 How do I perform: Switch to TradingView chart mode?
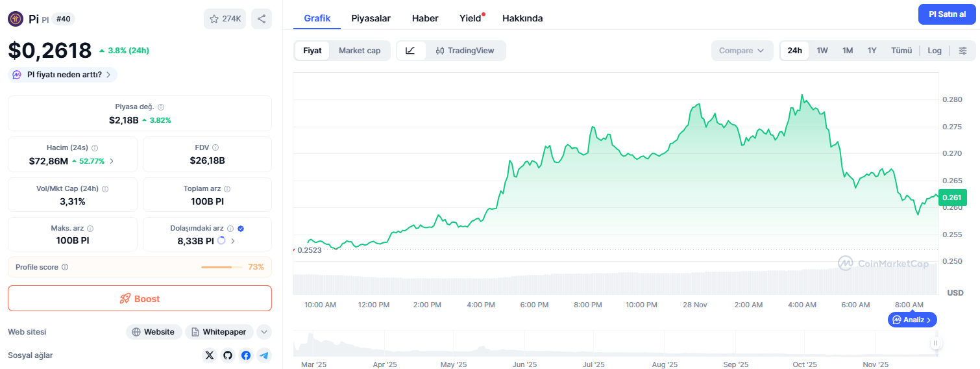465,51
